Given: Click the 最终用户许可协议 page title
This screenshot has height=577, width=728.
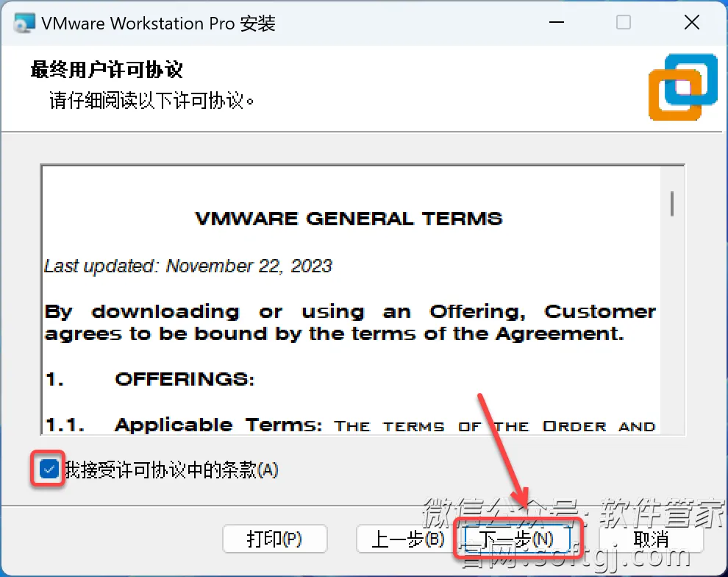Looking at the screenshot, I should (107, 70).
